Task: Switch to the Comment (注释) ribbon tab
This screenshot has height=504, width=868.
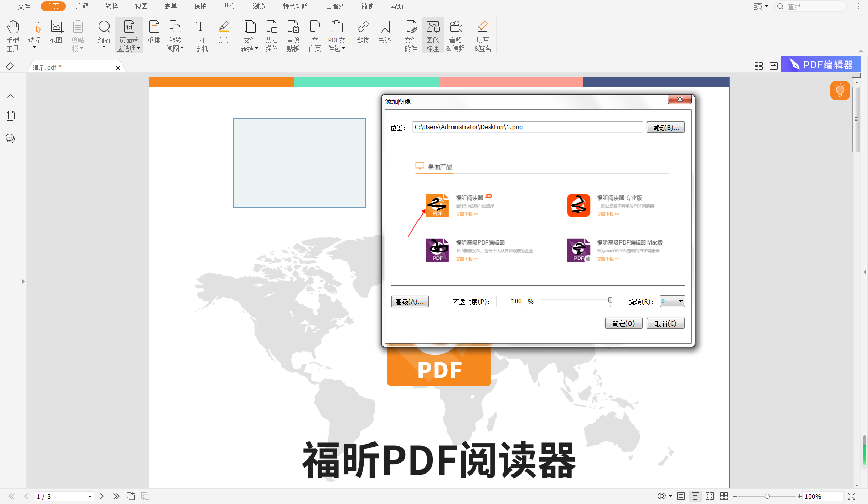Action: [83, 7]
